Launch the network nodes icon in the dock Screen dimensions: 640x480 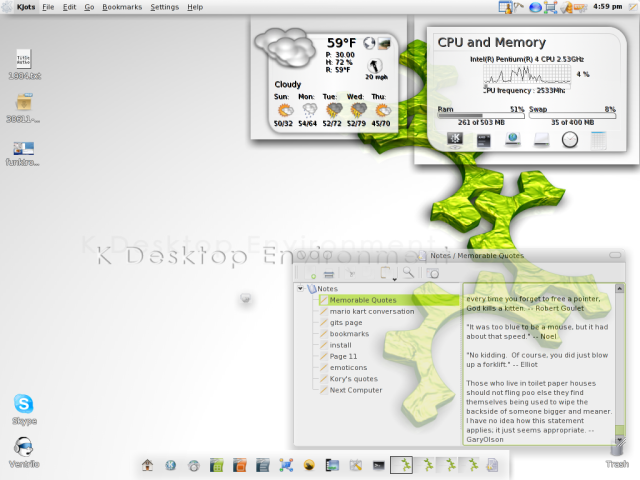pyautogui.click(x=286, y=465)
